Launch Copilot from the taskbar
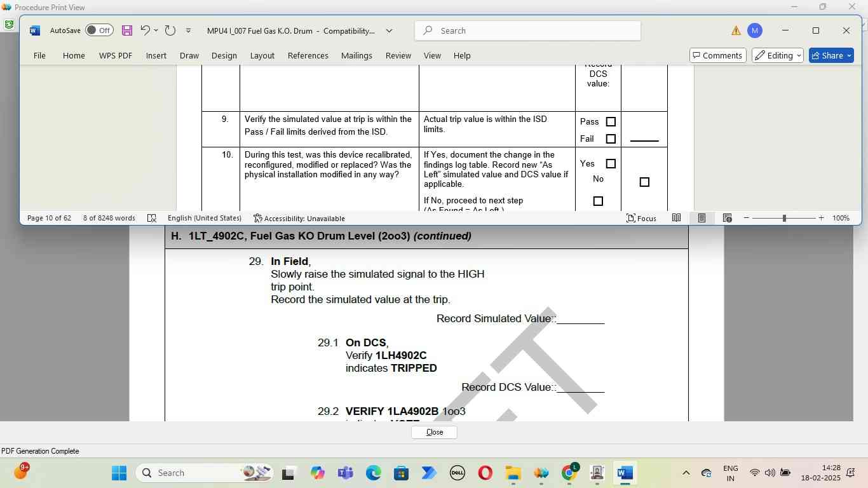The width and height of the screenshot is (868, 488). point(317,473)
